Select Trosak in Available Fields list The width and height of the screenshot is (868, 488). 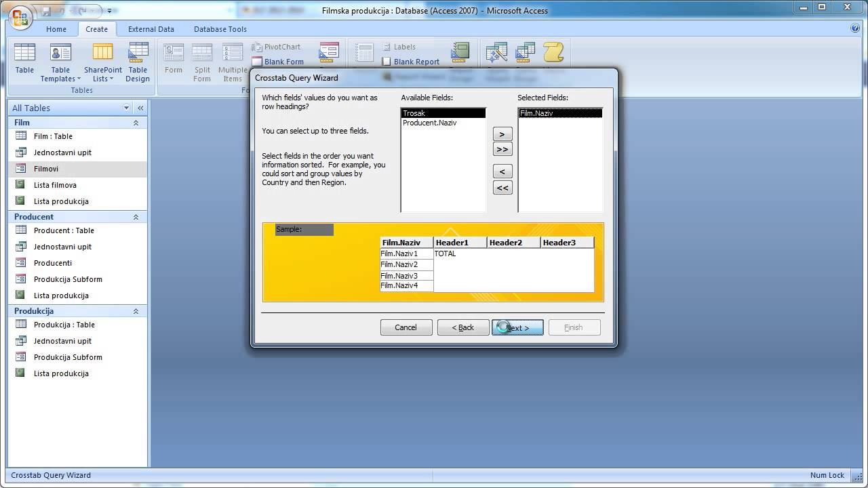point(443,113)
